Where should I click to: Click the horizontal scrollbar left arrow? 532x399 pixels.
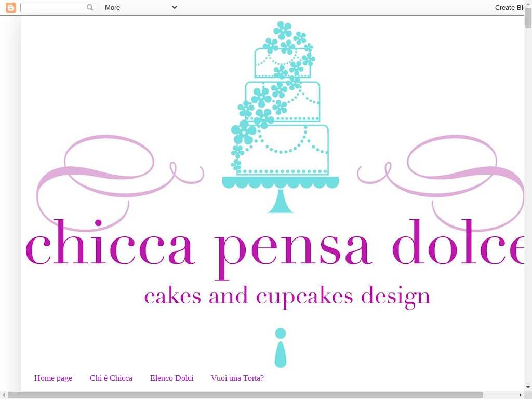(x=4, y=395)
